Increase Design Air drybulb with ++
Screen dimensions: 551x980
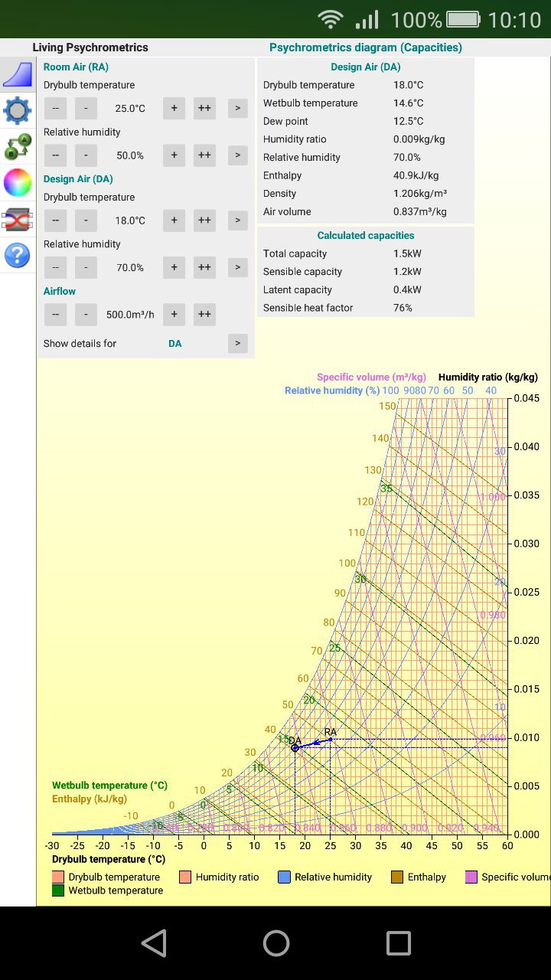[204, 220]
